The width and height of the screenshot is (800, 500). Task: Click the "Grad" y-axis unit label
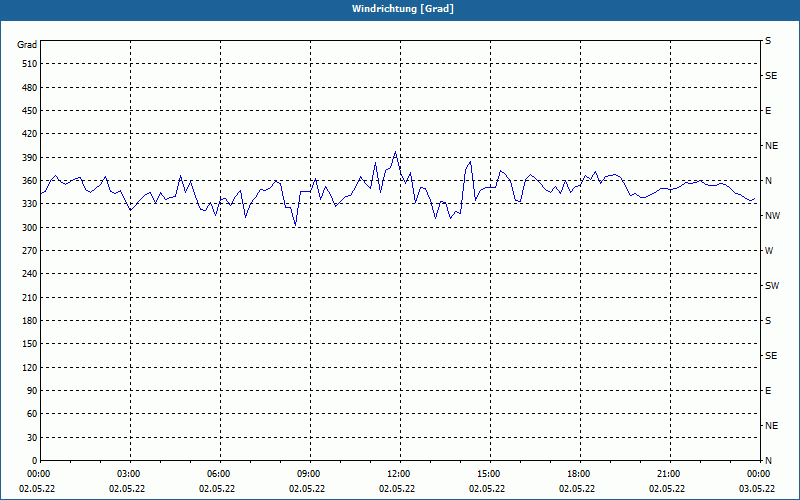(x=27, y=45)
